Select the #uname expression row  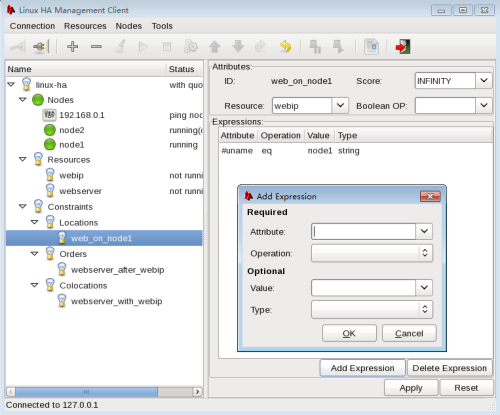point(356,151)
